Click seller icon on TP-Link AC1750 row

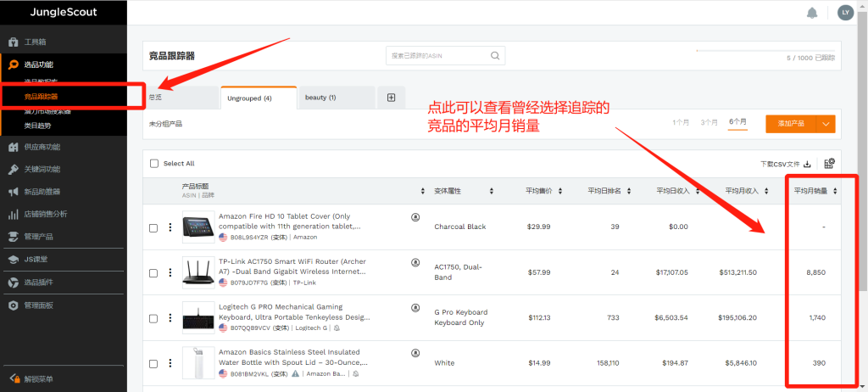tap(415, 262)
